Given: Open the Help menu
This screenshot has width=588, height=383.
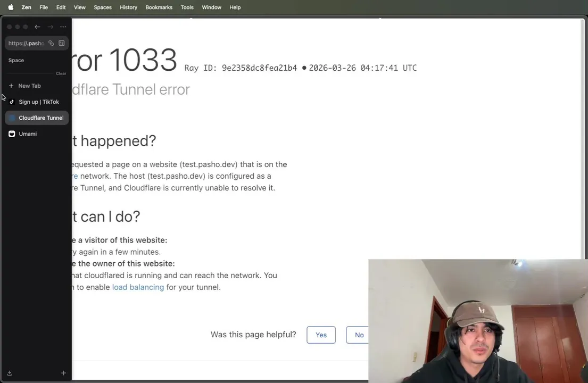Looking at the screenshot, I should click(235, 7).
